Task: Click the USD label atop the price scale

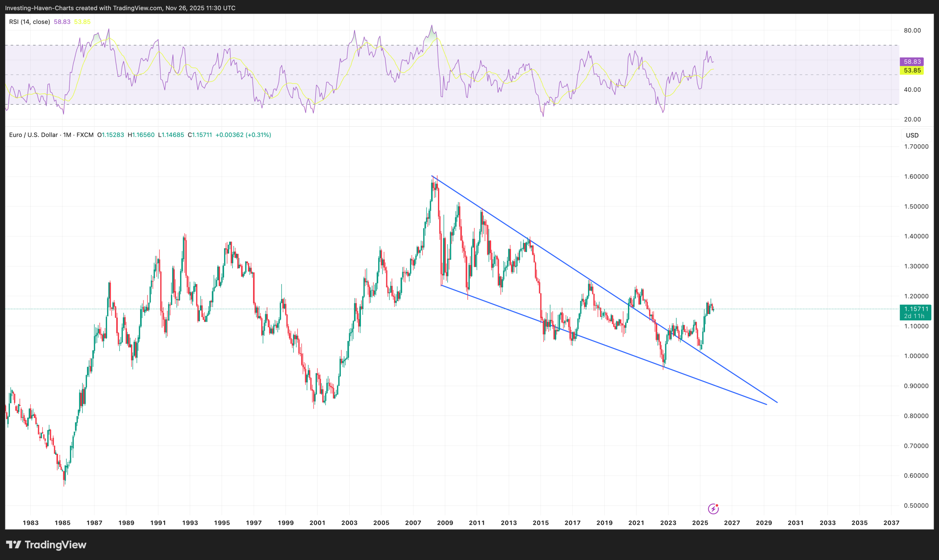Action: (913, 135)
